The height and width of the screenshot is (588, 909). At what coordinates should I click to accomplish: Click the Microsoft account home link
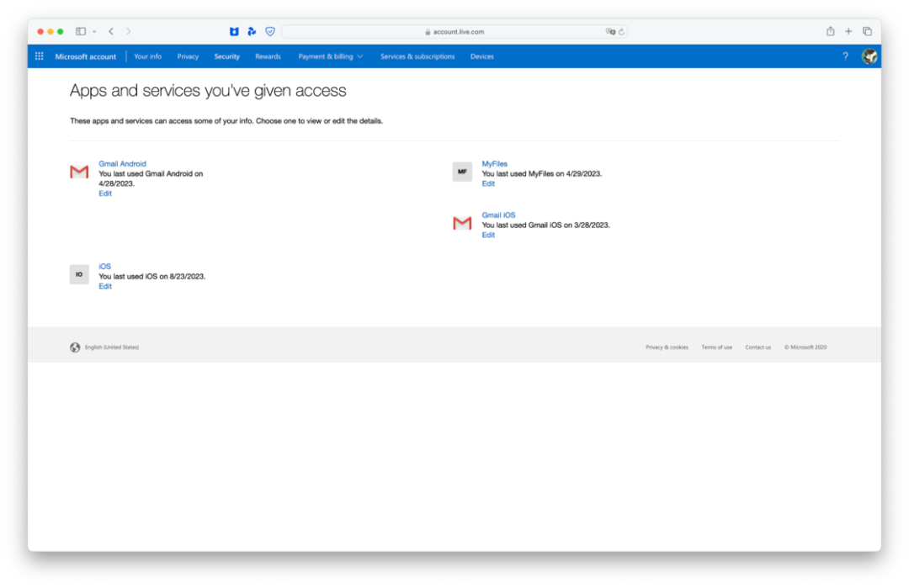click(85, 56)
